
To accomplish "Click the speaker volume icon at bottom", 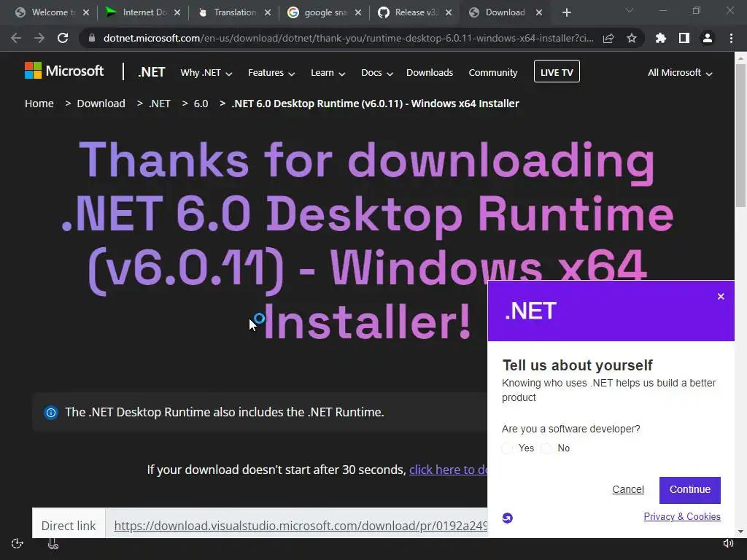I will 728,543.
